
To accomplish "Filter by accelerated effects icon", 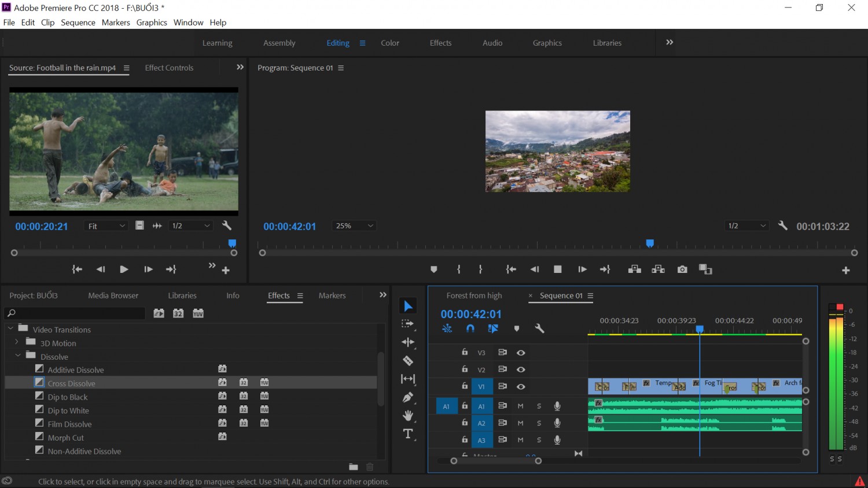I will tap(159, 313).
